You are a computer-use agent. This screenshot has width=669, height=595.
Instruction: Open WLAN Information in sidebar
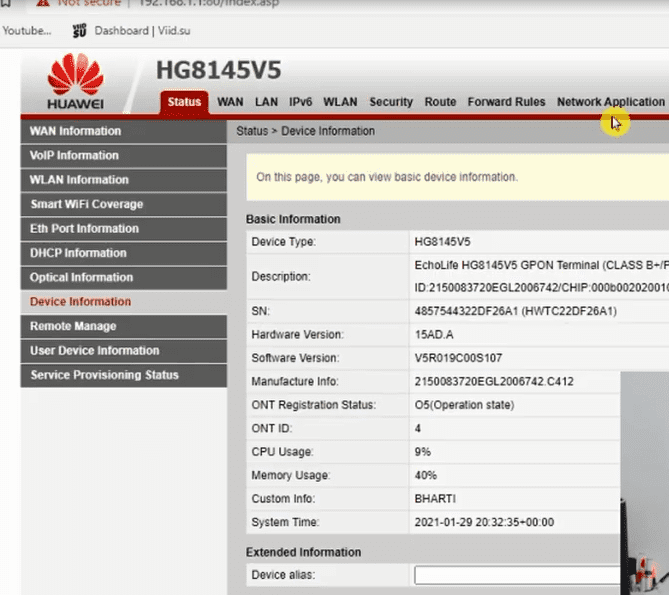pos(124,180)
